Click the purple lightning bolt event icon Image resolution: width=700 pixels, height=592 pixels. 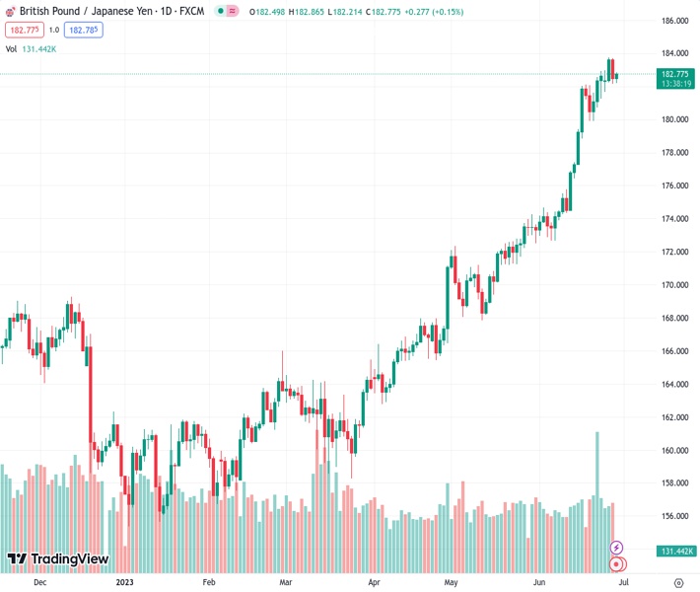(617, 548)
